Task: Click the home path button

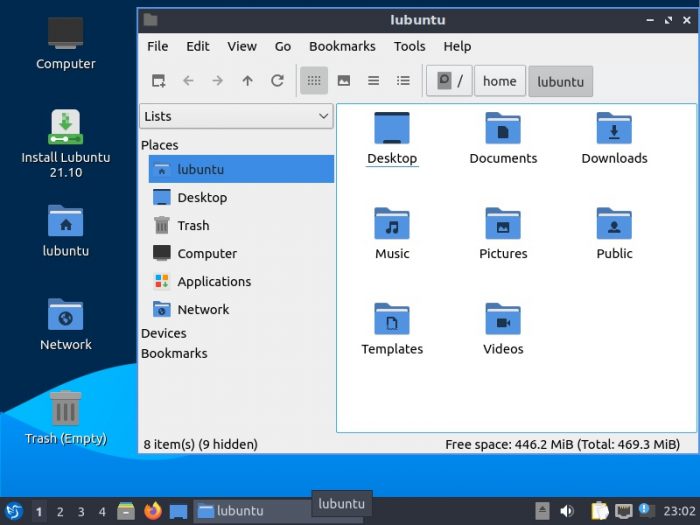Action: click(x=499, y=82)
